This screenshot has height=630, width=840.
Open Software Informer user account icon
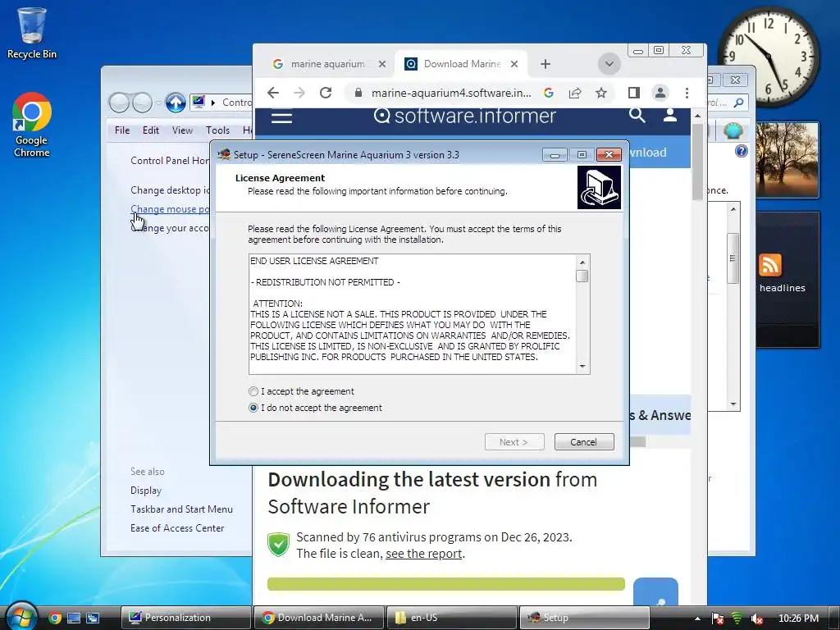[670, 115]
